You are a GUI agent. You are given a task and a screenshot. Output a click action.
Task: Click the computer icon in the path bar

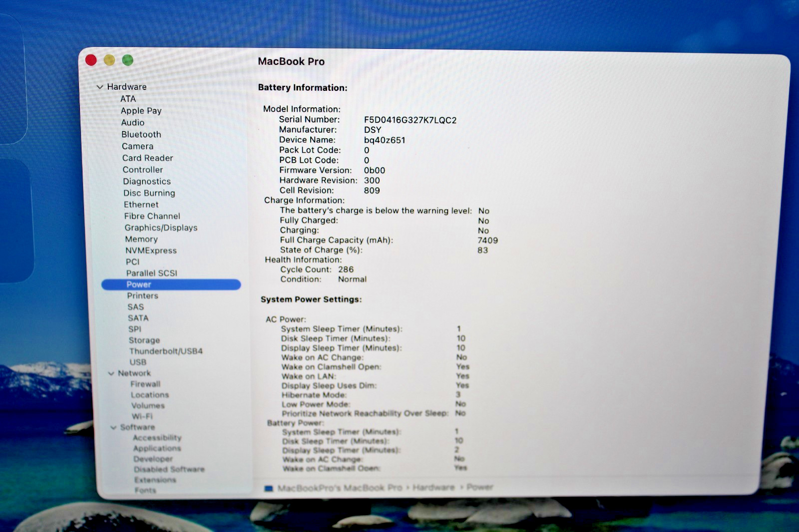click(269, 489)
